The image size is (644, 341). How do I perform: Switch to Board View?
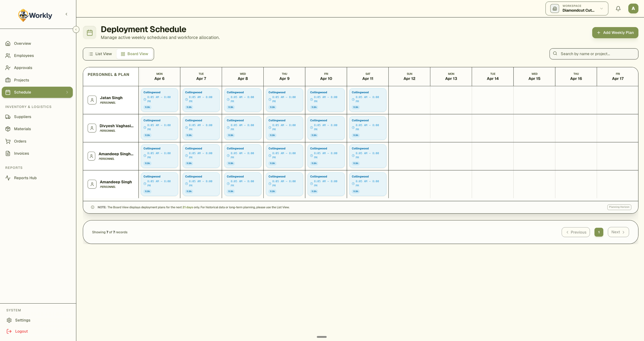pyautogui.click(x=134, y=54)
